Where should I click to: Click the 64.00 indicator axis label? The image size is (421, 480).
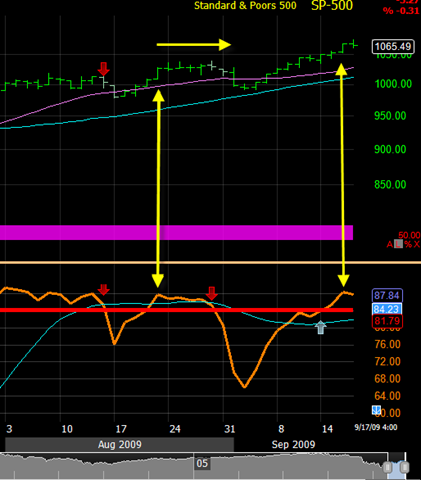coord(387,396)
